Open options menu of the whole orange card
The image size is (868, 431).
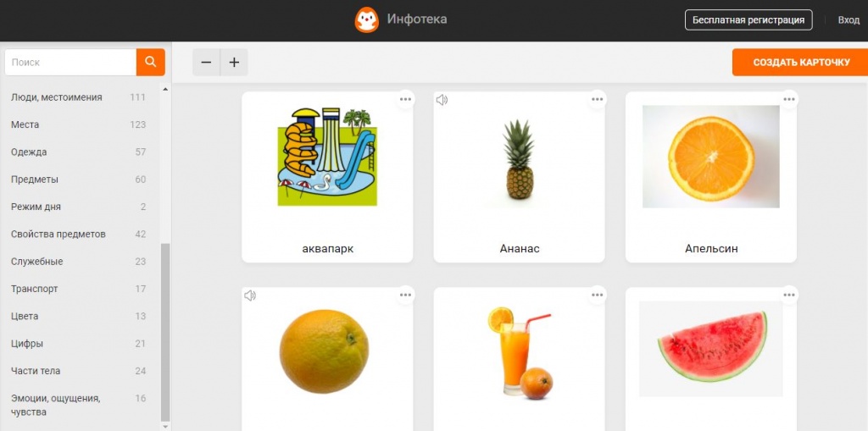pyautogui.click(x=405, y=295)
